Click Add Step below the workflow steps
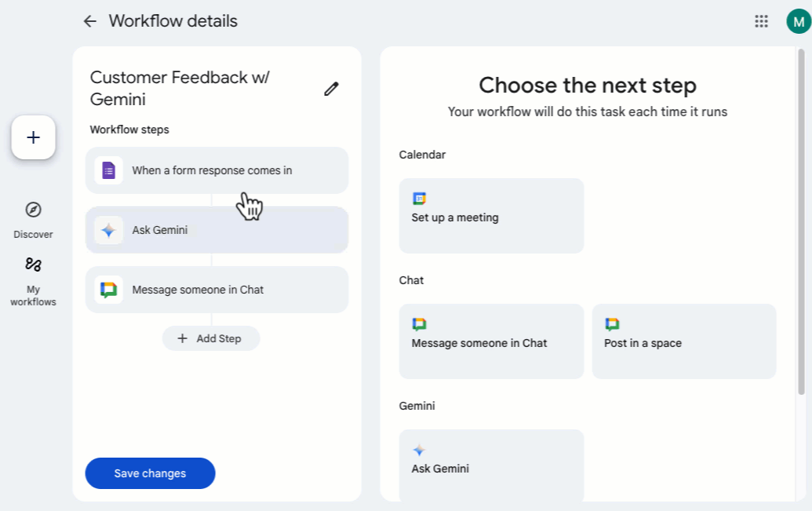The height and width of the screenshot is (511, 812). pos(211,338)
